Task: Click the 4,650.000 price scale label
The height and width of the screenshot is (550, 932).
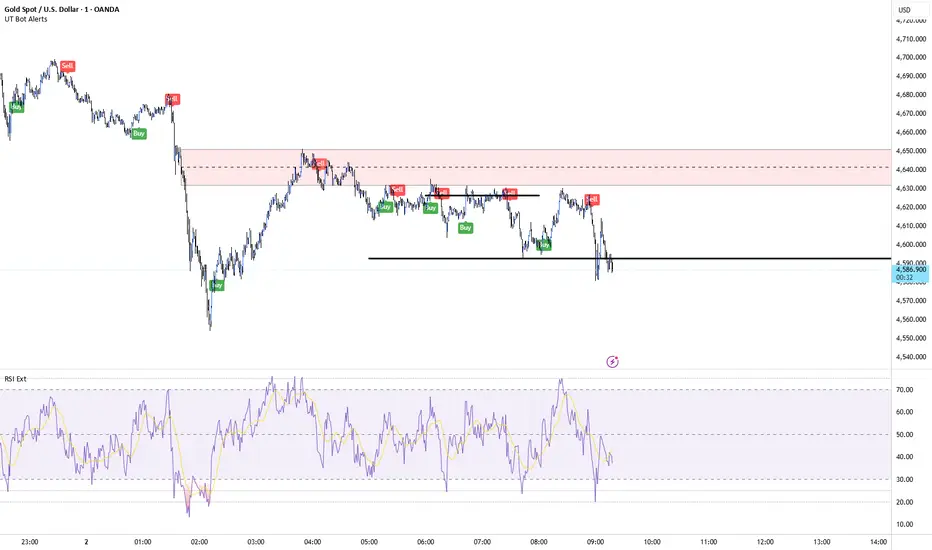Action: coord(911,151)
